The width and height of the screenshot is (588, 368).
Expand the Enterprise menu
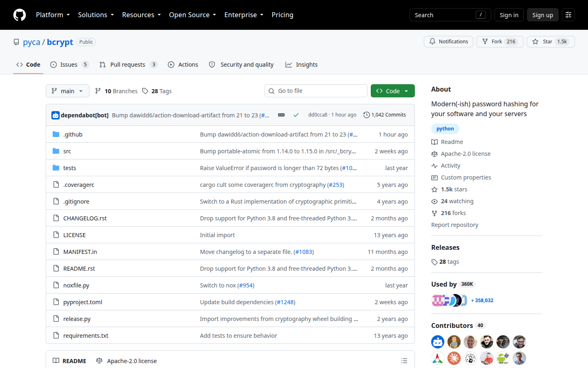tap(244, 15)
